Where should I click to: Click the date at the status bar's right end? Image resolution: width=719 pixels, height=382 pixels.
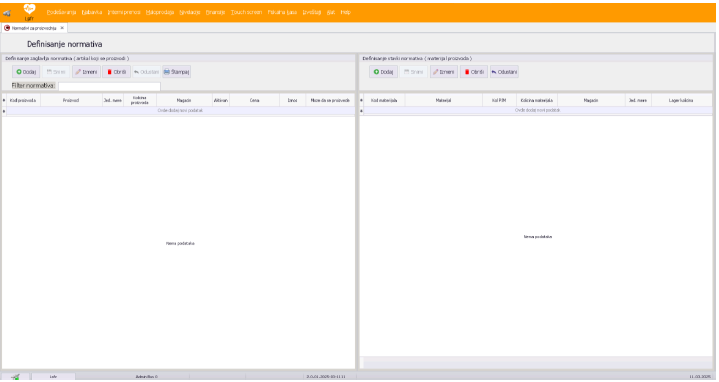click(700, 376)
